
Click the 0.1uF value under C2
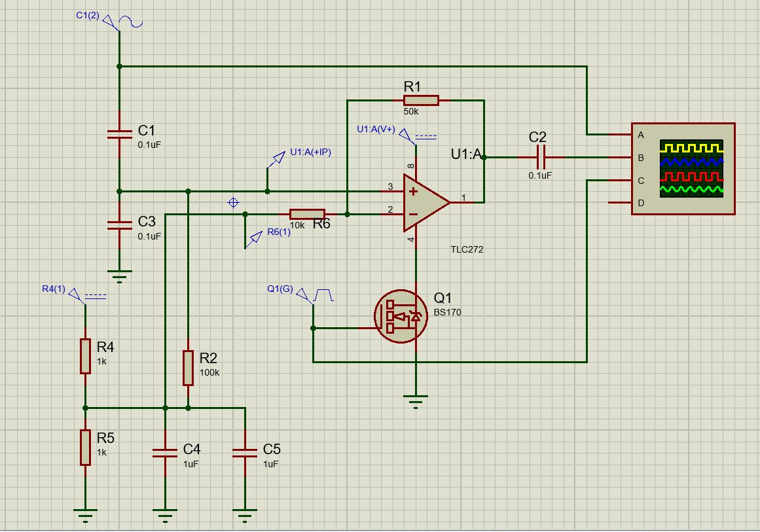(540, 175)
